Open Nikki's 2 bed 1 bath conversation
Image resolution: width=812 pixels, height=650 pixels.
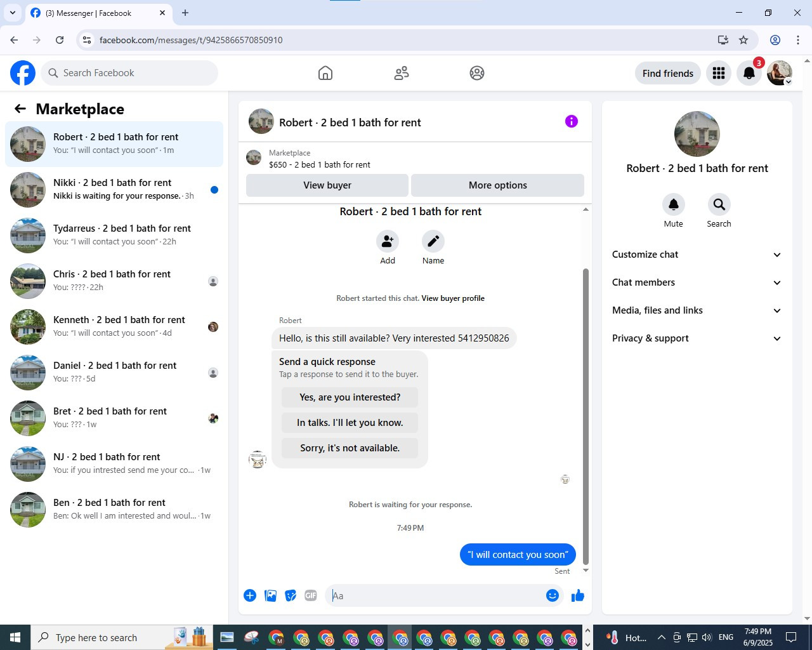tap(114, 190)
